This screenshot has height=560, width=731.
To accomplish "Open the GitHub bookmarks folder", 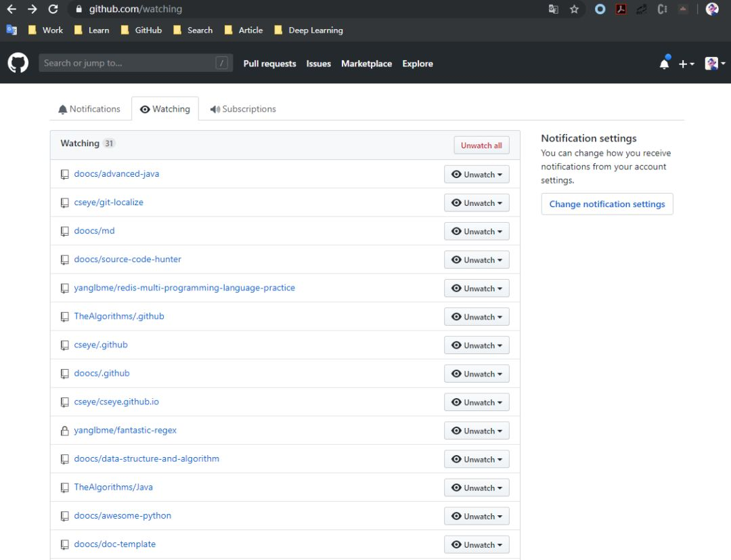I will pyautogui.click(x=141, y=30).
